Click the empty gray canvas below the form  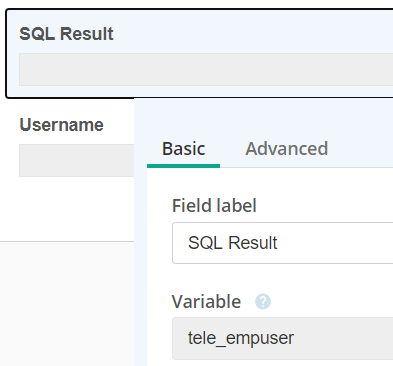coord(67,303)
